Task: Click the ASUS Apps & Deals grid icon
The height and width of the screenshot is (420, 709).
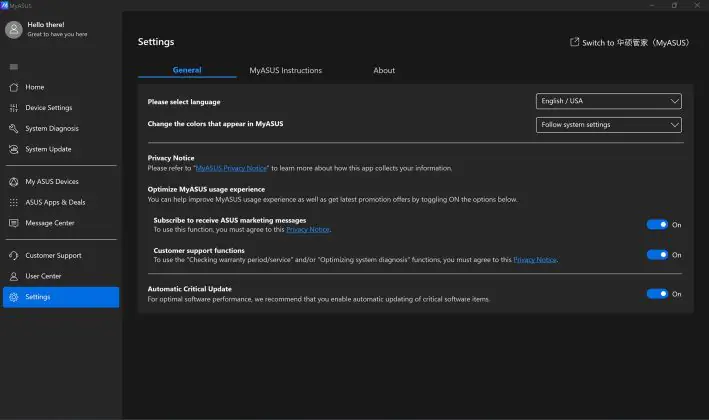Action: [x=14, y=202]
